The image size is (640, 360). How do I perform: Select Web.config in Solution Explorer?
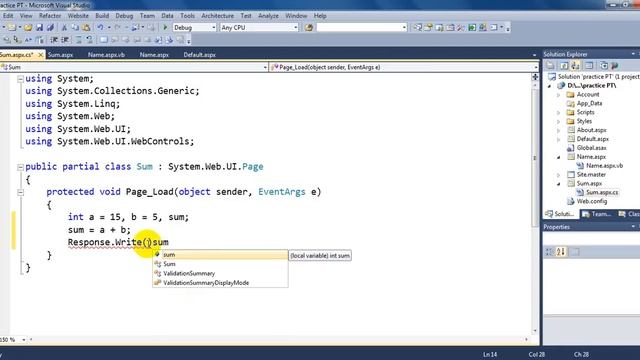coord(592,201)
